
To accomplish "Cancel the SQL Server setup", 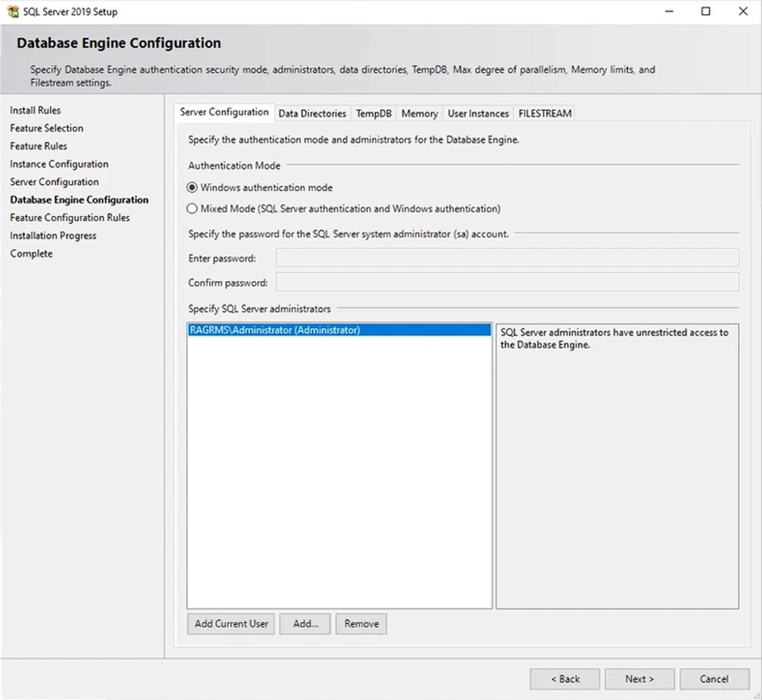I will coord(714,679).
